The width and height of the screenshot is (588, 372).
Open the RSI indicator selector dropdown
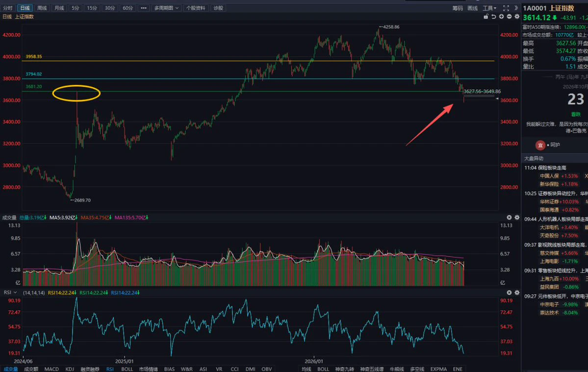[x=10, y=293]
